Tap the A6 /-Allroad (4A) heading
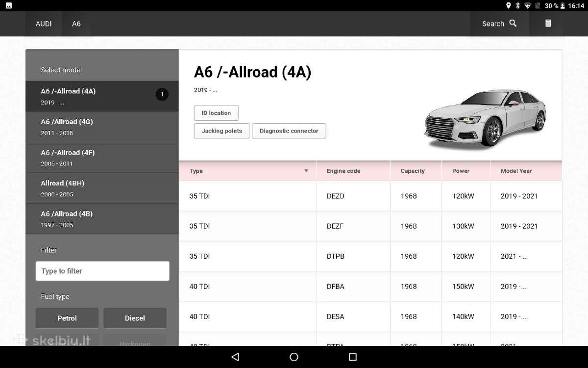 click(253, 72)
